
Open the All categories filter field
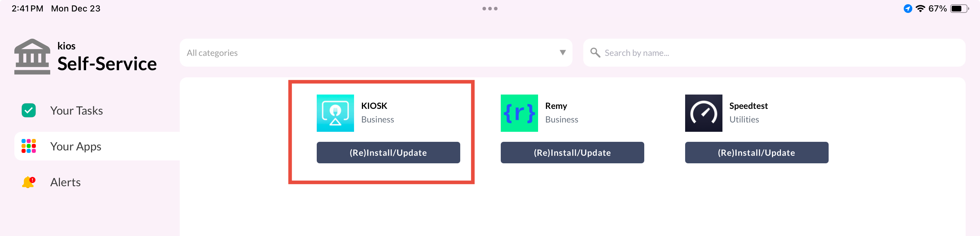pyautogui.click(x=376, y=52)
